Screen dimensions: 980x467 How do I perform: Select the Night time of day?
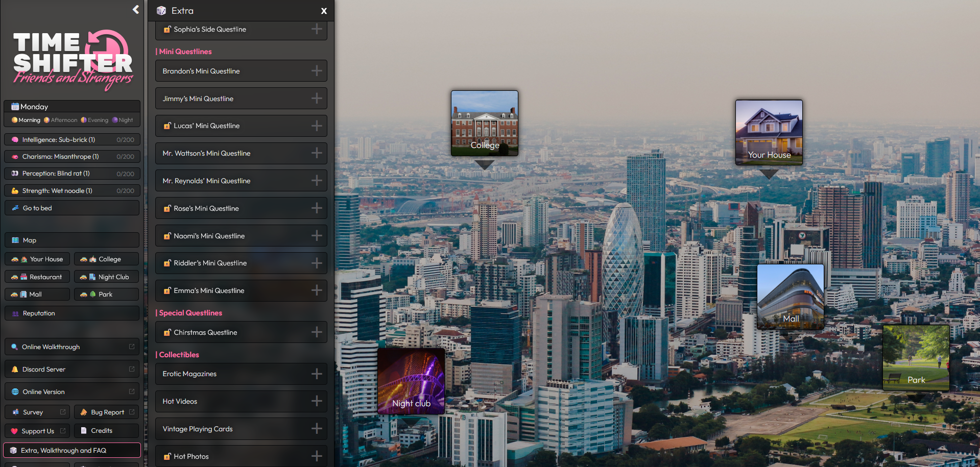[123, 120]
